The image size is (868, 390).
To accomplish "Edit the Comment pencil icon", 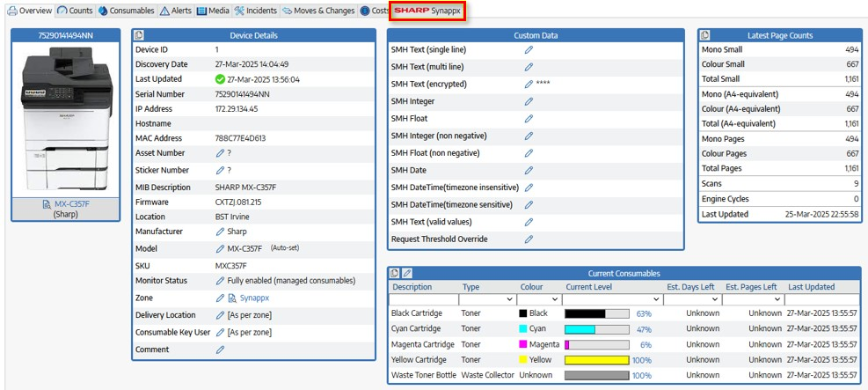I will point(220,350).
